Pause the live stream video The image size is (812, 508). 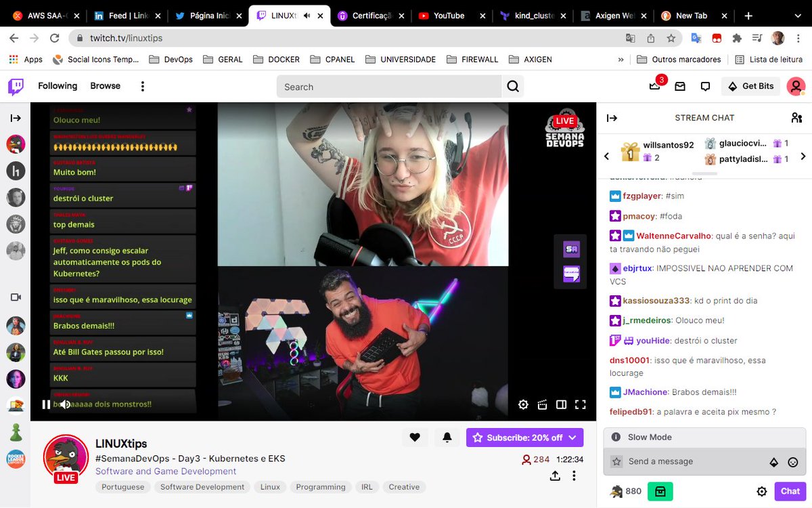click(x=46, y=404)
